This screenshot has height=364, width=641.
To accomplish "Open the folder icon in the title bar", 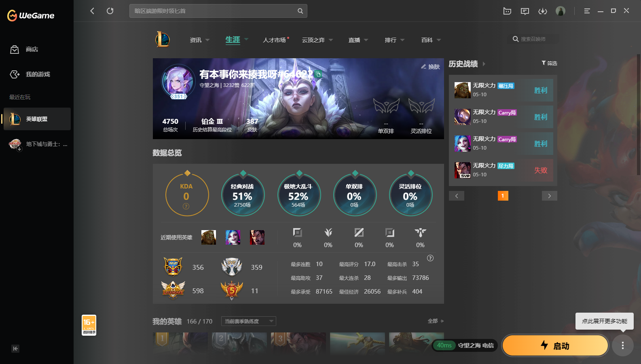I will coord(507,11).
